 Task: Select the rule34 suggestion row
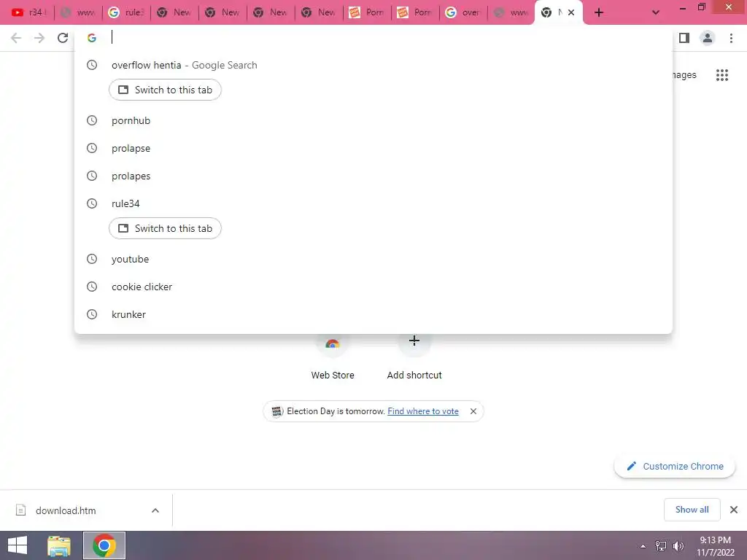pos(373,204)
